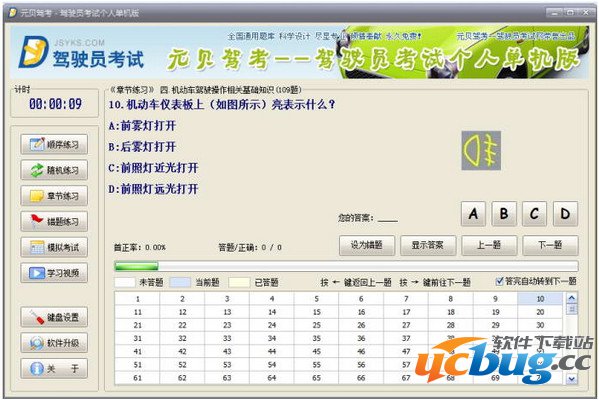Jump to question 61 in grid
599x405 pixels.
click(x=138, y=378)
